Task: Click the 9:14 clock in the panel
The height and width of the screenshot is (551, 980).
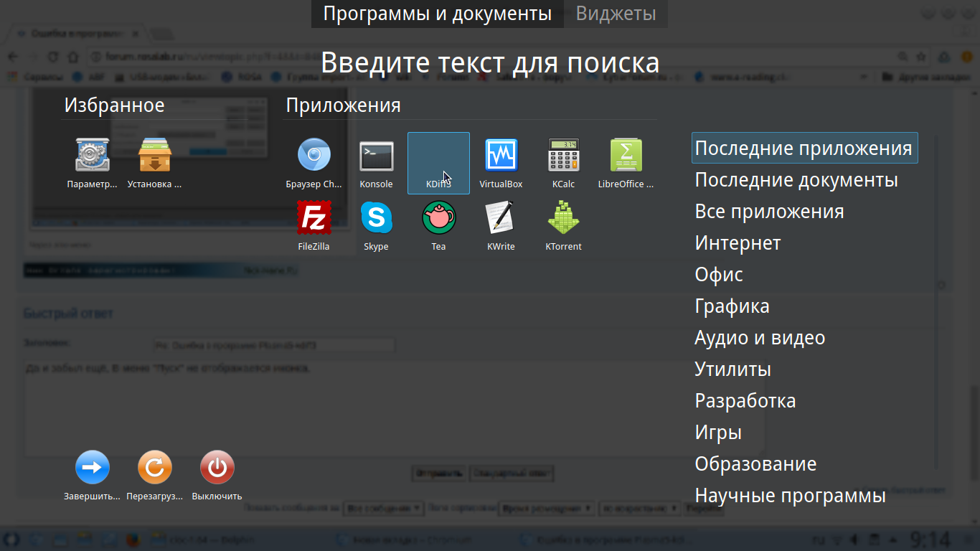Action: [930, 539]
